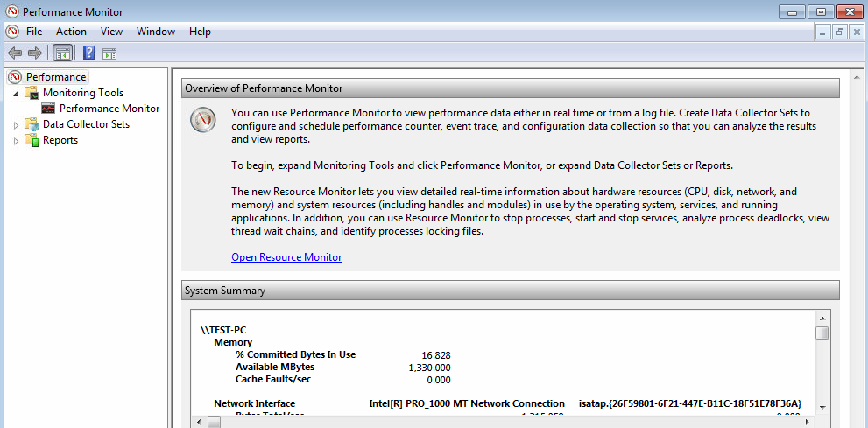Select Monitoring Tools in the tree

pos(83,93)
